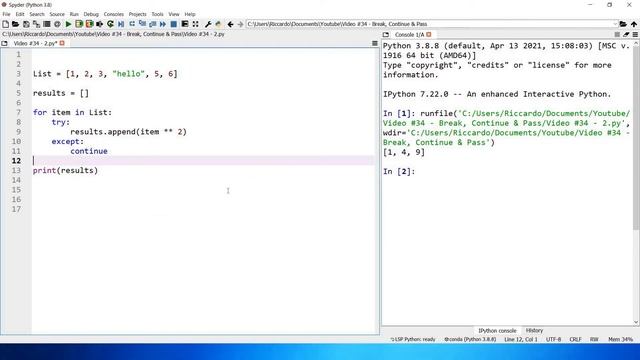
Task: Click the RW permissions indicator
Action: [x=594, y=340]
